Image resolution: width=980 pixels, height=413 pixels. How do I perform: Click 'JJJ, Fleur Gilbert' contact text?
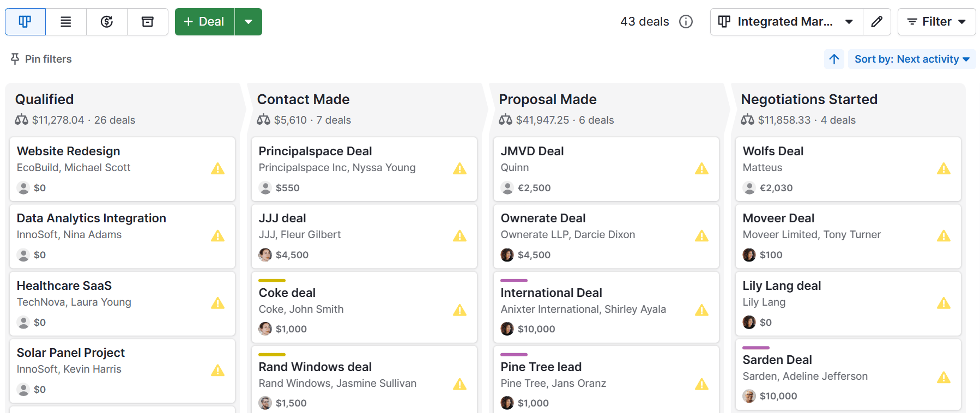point(300,235)
